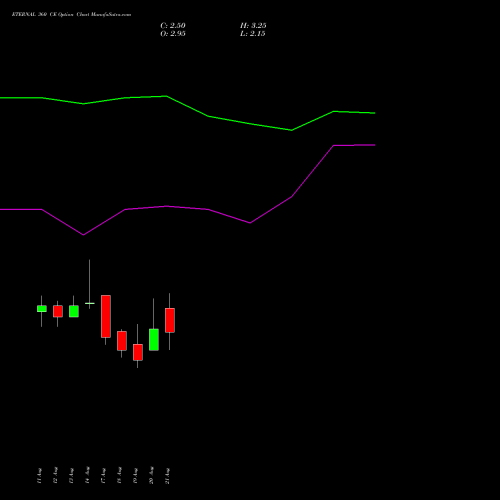Select the '12 Aug' date label

55,475
